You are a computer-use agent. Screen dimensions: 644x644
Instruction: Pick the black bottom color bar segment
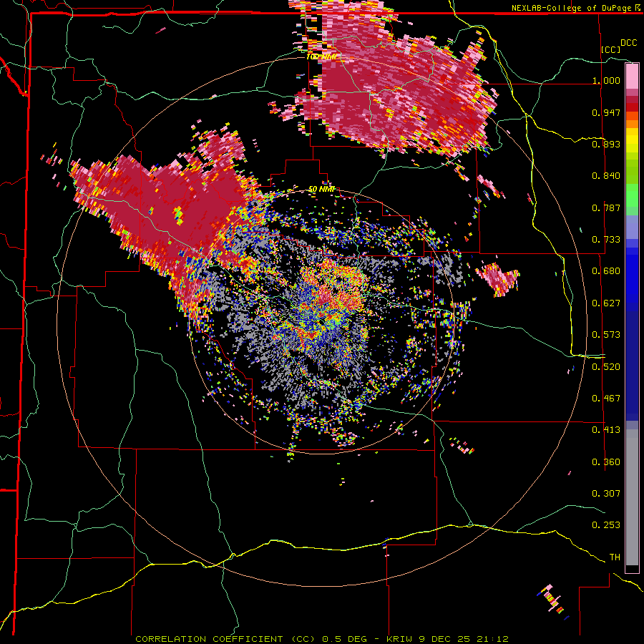pos(632,569)
